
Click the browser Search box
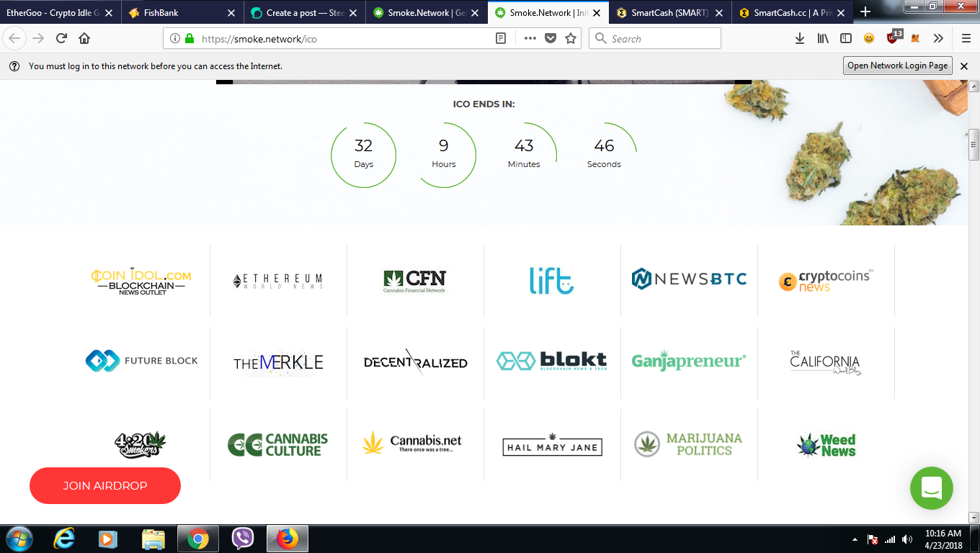(x=654, y=39)
